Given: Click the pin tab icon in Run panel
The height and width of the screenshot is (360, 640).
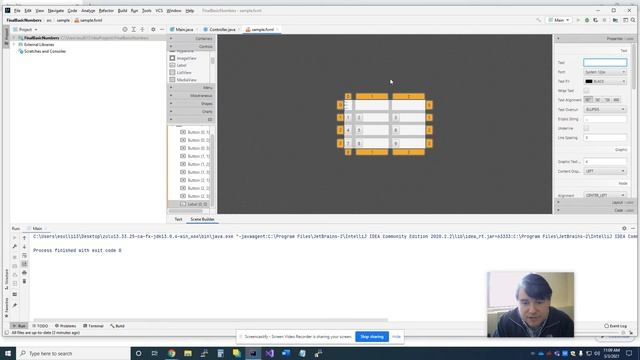Looking at the screenshot, I should click(x=15, y=305).
